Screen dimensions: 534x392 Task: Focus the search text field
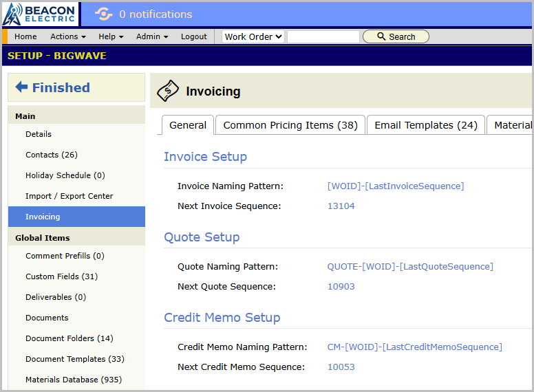click(323, 36)
